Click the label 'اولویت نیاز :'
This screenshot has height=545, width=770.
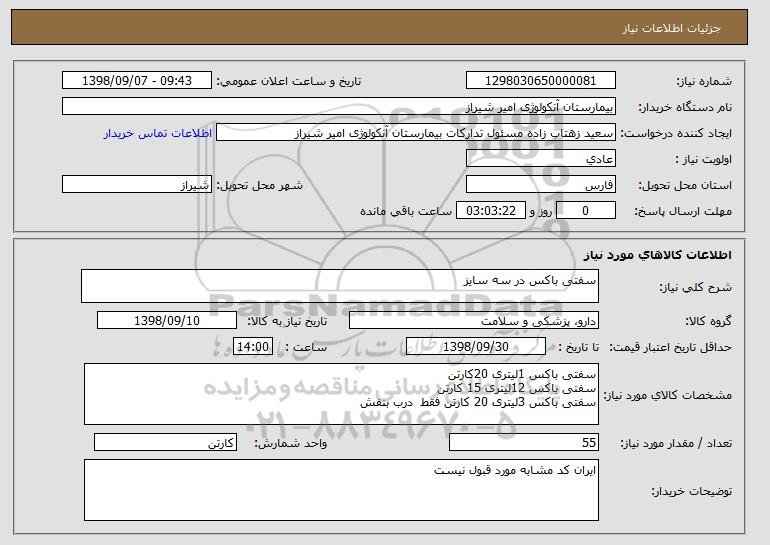tap(703, 160)
